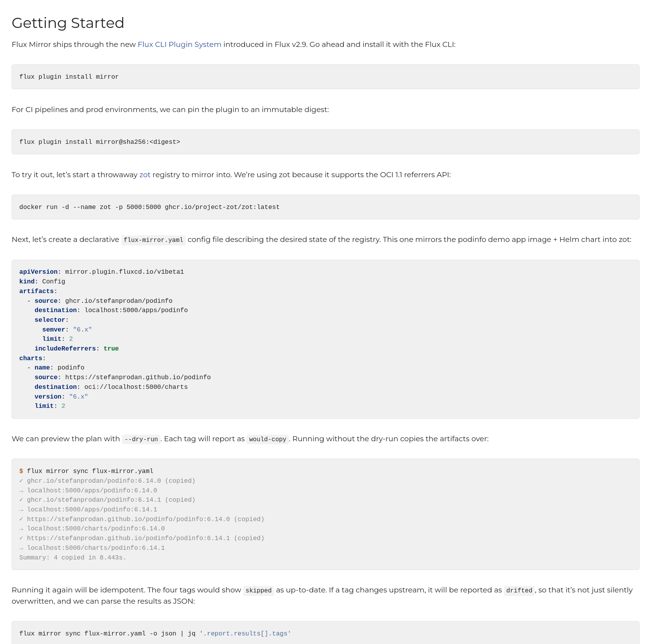Click the inline would-copy code label
The width and height of the screenshot is (645, 644).
click(x=267, y=439)
